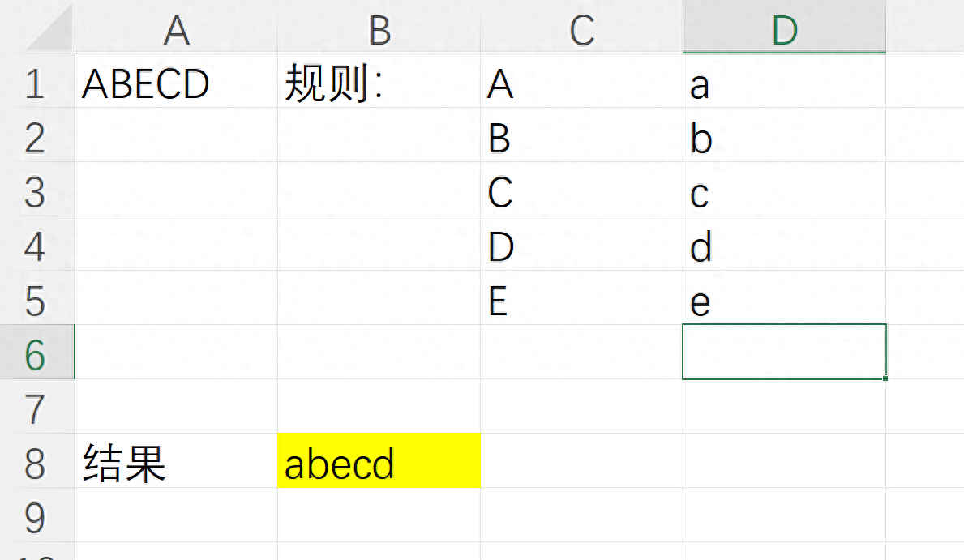The height and width of the screenshot is (560, 964).
Task: Click the 结果 label cell
Action: pyautogui.click(x=177, y=461)
